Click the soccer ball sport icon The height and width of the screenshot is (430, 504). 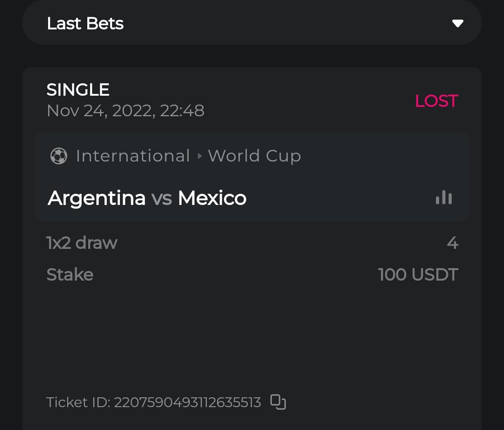pyautogui.click(x=59, y=156)
